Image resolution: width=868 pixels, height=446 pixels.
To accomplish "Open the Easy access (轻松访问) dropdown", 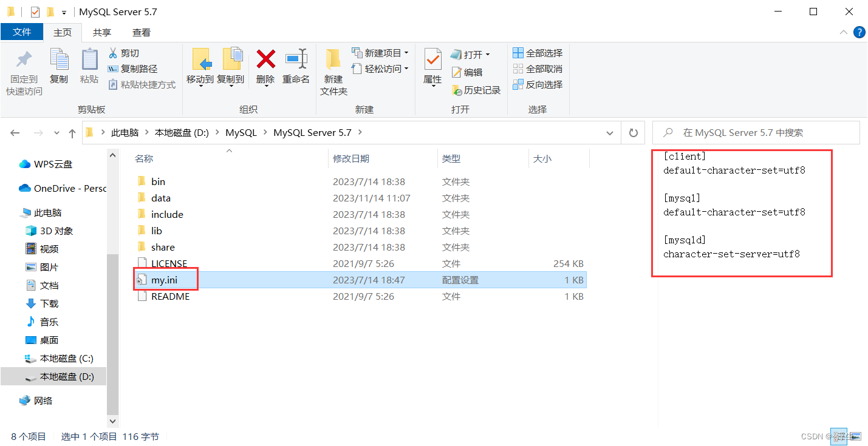I will (x=380, y=69).
